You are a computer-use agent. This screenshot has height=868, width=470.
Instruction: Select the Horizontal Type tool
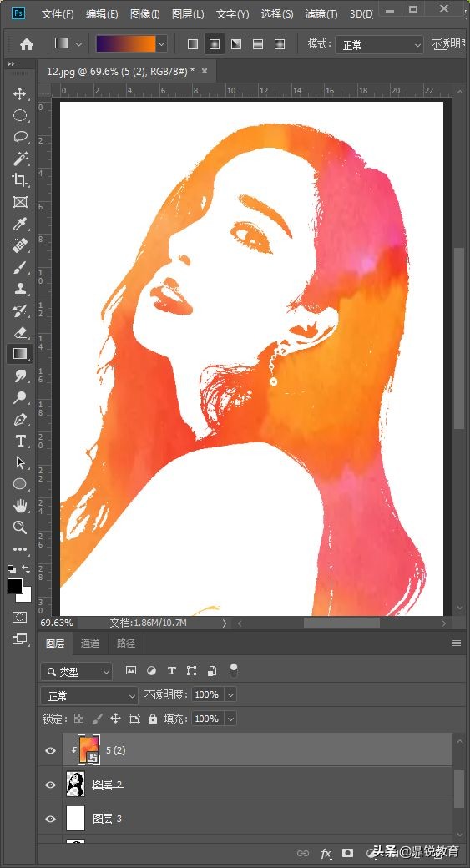click(20, 441)
